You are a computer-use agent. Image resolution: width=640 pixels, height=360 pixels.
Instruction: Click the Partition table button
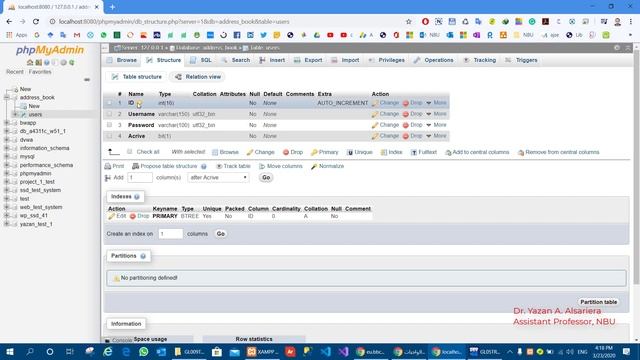tap(598, 302)
